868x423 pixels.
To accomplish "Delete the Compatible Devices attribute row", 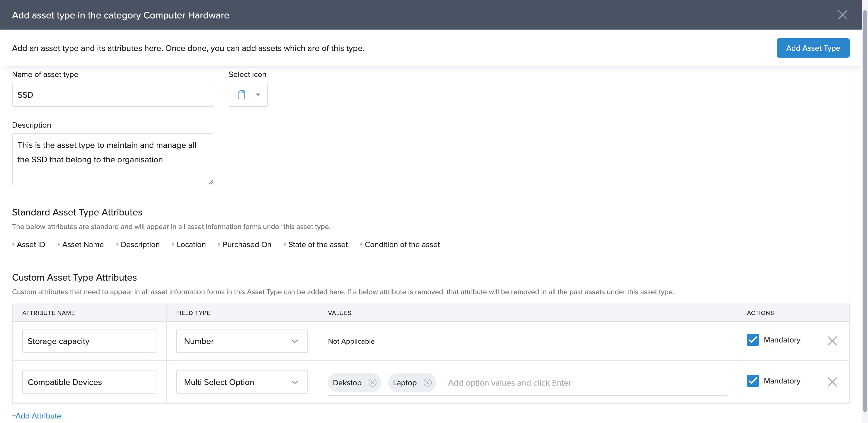I will point(832,382).
